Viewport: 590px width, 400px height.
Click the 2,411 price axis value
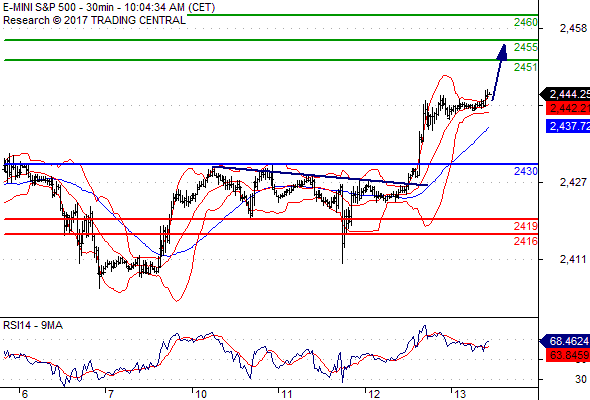click(573, 259)
